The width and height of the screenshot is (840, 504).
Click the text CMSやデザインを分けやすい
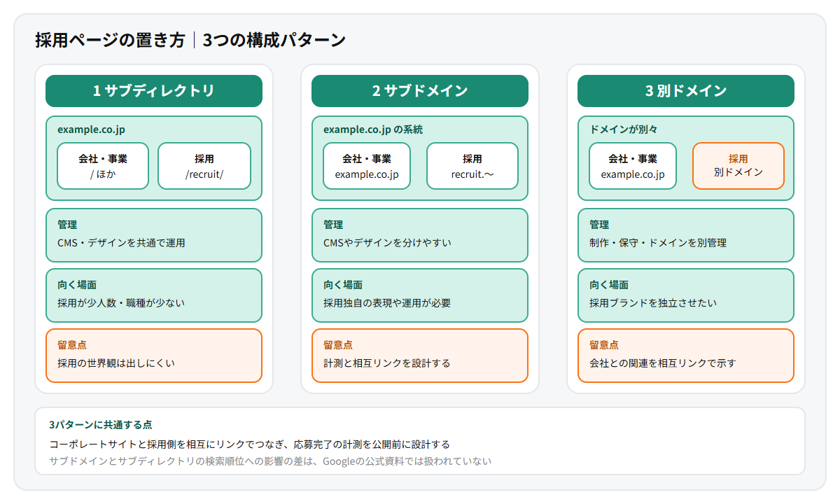coord(387,243)
